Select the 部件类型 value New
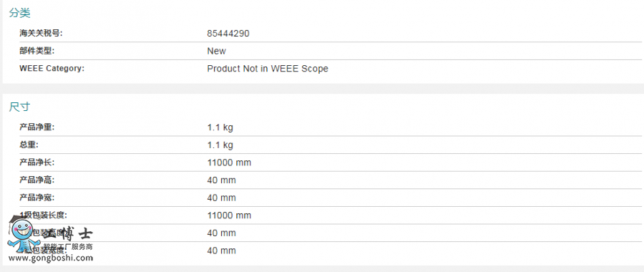Image resolution: width=644 pixels, height=272 pixels. [216, 51]
